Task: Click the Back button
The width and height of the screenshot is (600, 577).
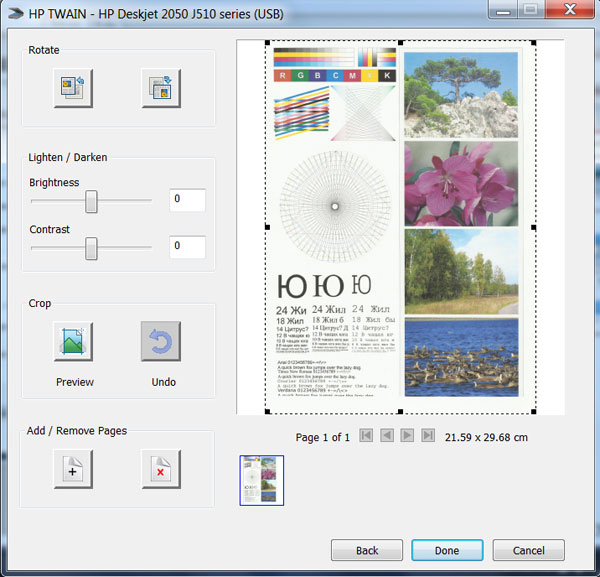Action: point(367,550)
